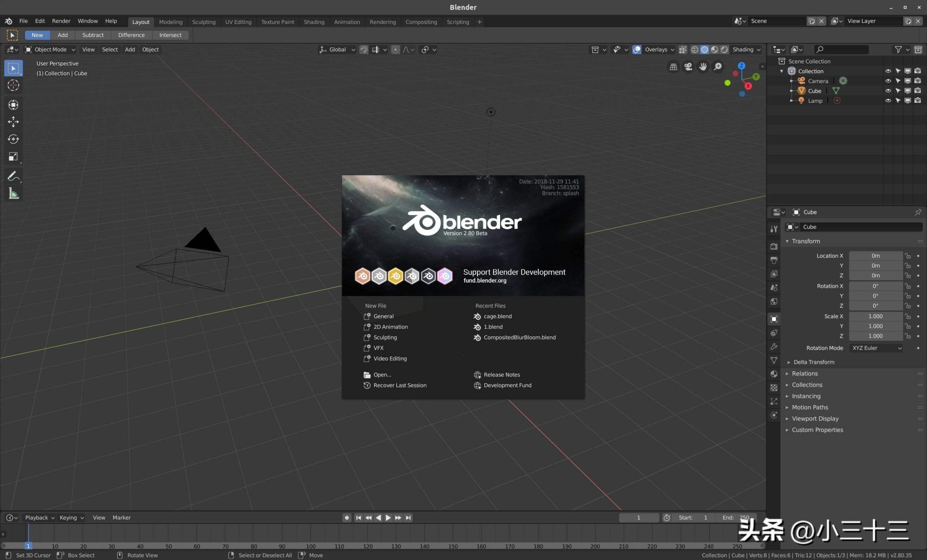Open the World properties tab icon
This screenshot has height=560, width=927.
[x=774, y=301]
